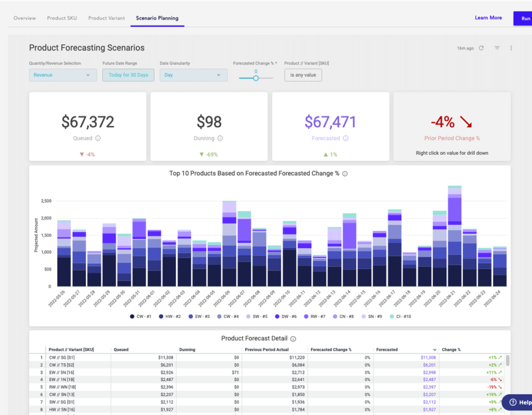Viewport: 532px width, 415px height.
Task: Click the Forecasted Change % slider handle
Action: (256, 78)
